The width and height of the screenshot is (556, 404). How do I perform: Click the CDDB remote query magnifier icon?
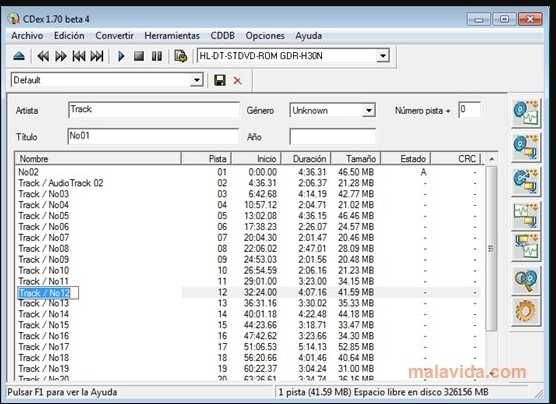(526, 281)
